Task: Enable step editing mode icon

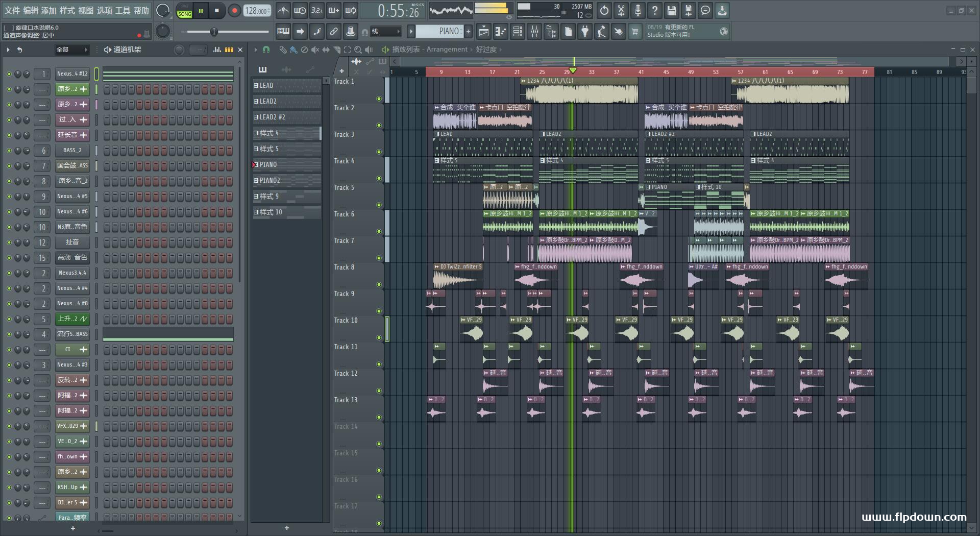Action: [x=317, y=32]
